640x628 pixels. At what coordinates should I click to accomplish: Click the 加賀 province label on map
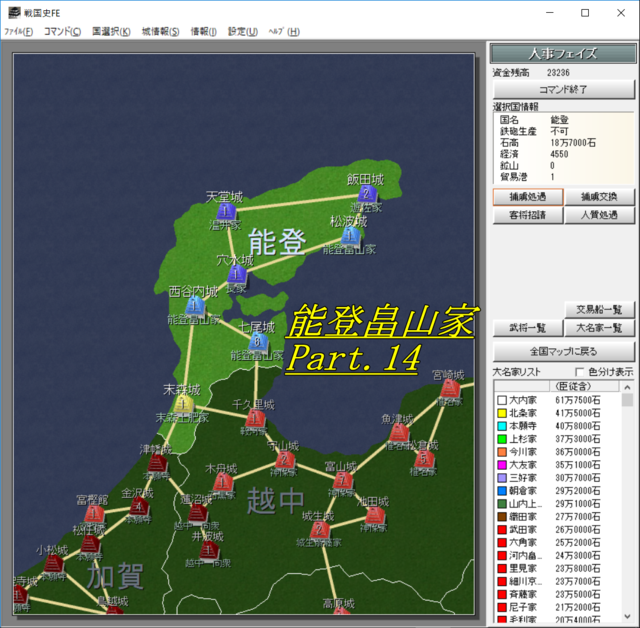point(115,576)
